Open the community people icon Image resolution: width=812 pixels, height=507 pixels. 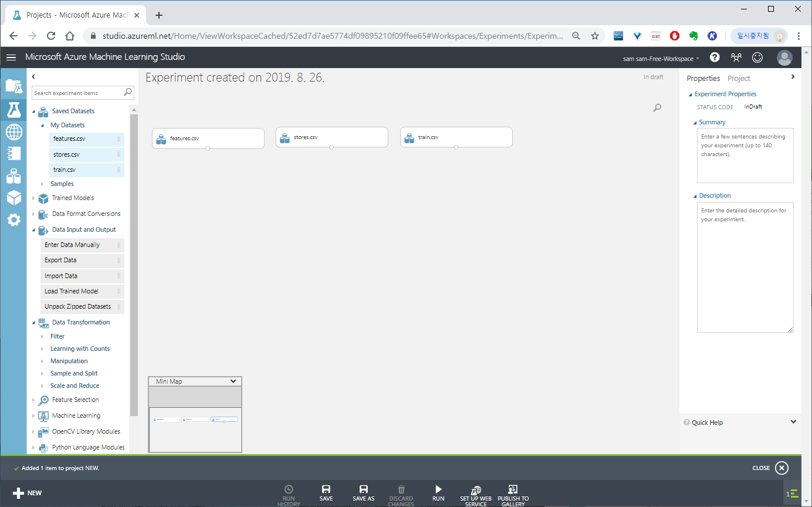pyautogui.click(x=736, y=58)
